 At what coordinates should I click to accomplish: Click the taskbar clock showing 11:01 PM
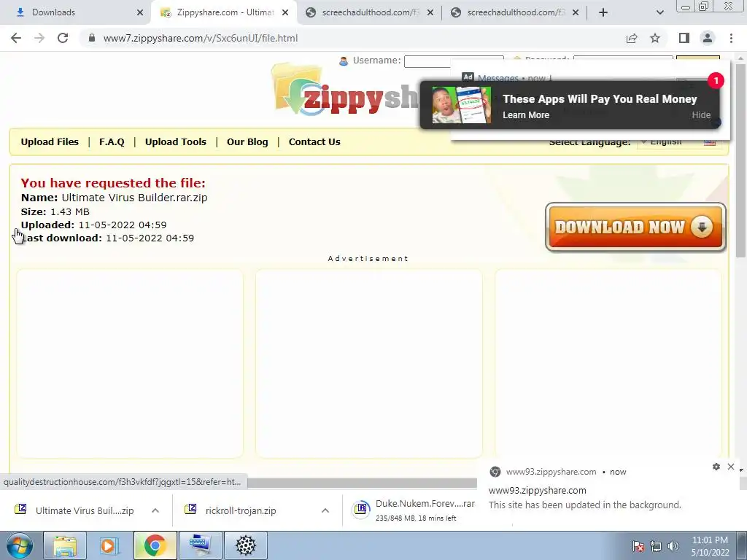pyautogui.click(x=709, y=546)
